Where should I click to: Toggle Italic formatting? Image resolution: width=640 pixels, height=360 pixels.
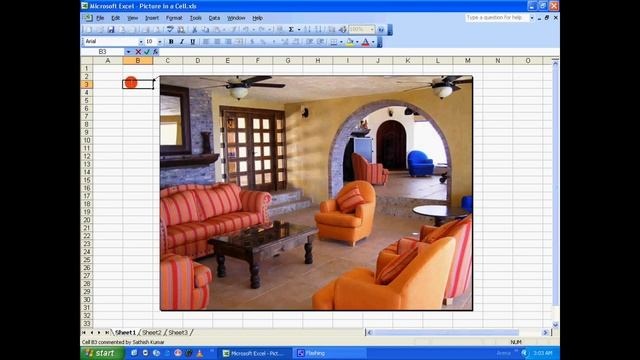(x=182, y=42)
